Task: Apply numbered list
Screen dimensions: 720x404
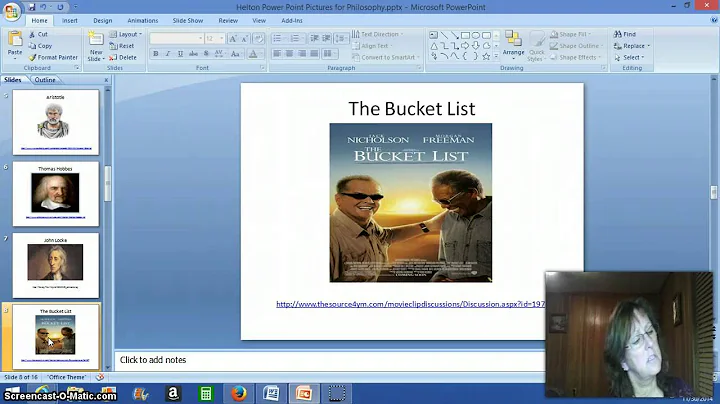Action: [296, 39]
